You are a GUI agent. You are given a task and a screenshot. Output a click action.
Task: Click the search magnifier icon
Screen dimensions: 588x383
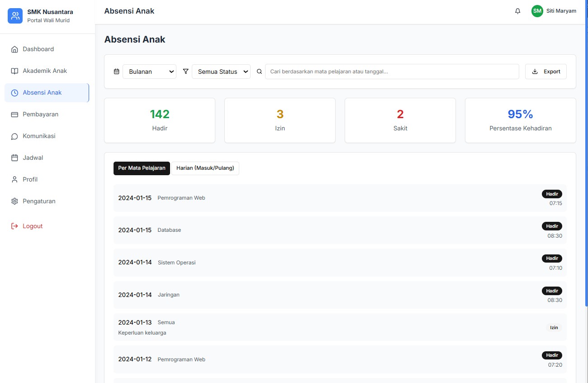coord(259,72)
